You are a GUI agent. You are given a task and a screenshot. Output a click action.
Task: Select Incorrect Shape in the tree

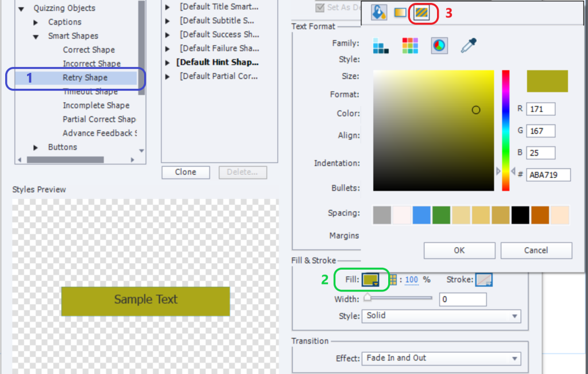click(x=91, y=64)
